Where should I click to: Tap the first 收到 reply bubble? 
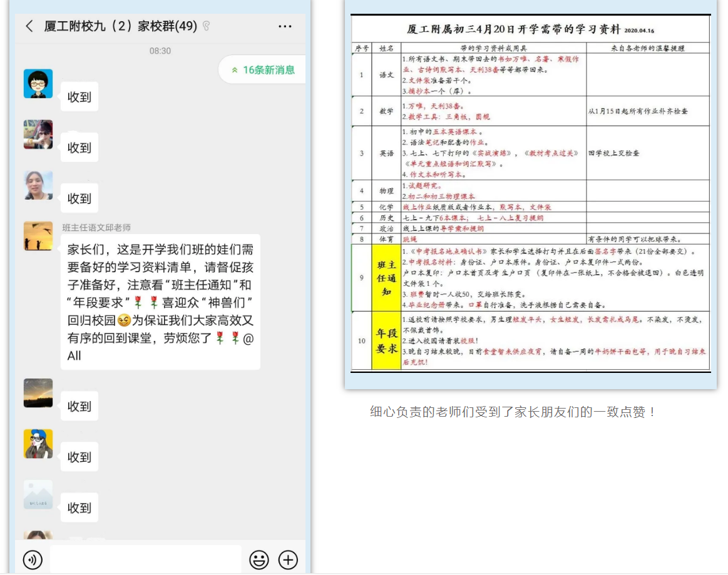tap(79, 97)
